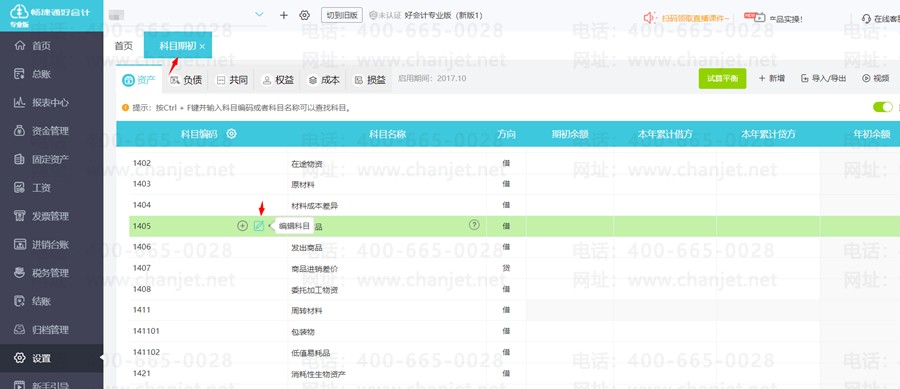Screen dimensions: 900x389
Task: Click subject name 消耗性生物资产
Action: 319,375
